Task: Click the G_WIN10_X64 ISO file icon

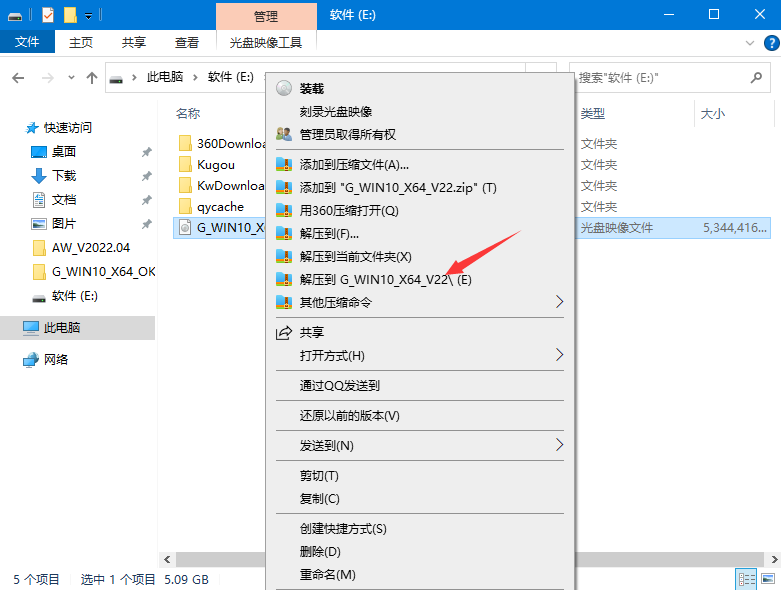Action: click(185, 228)
